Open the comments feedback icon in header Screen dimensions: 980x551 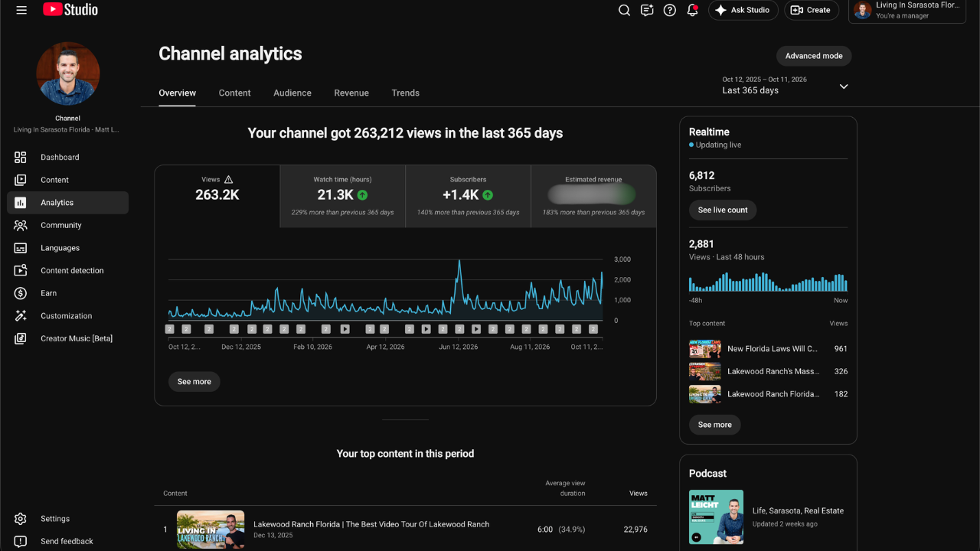(647, 10)
